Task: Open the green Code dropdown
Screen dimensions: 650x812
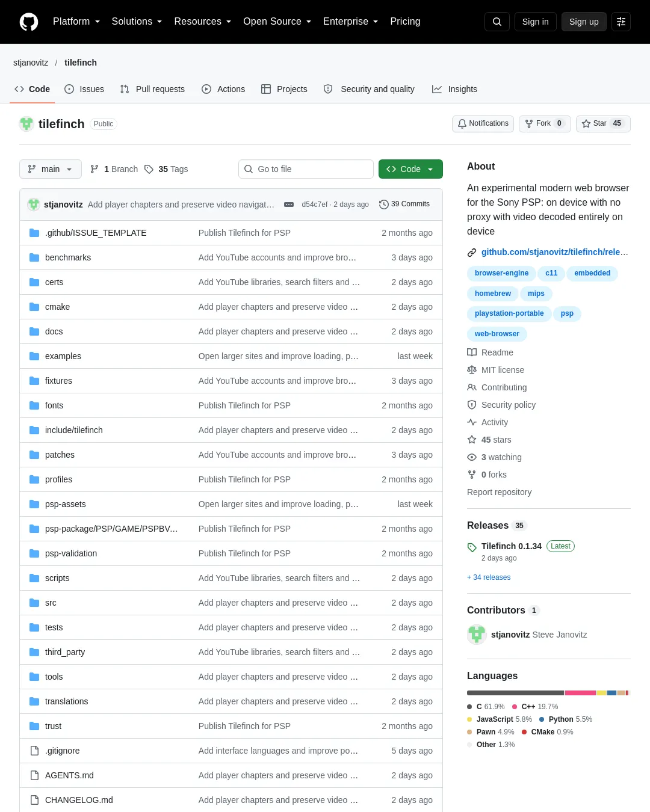Action: [410, 169]
